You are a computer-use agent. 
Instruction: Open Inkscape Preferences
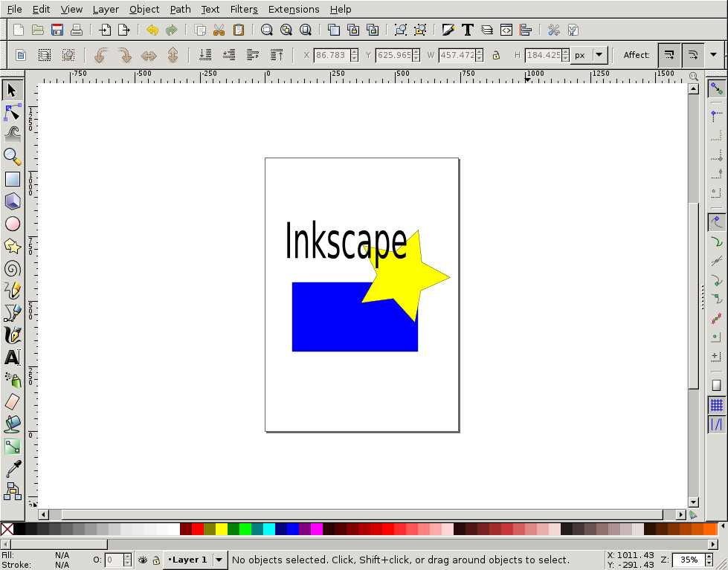coord(553,30)
